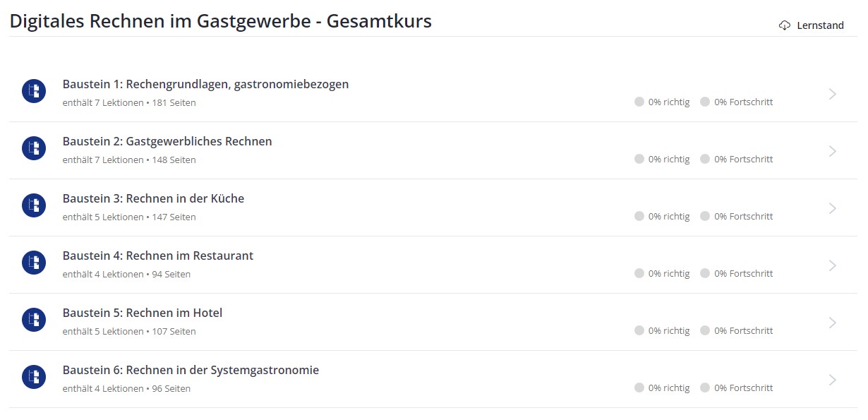The width and height of the screenshot is (868, 420).
Task: Expand Baustein 3 using the right chevron
Action: point(833,208)
